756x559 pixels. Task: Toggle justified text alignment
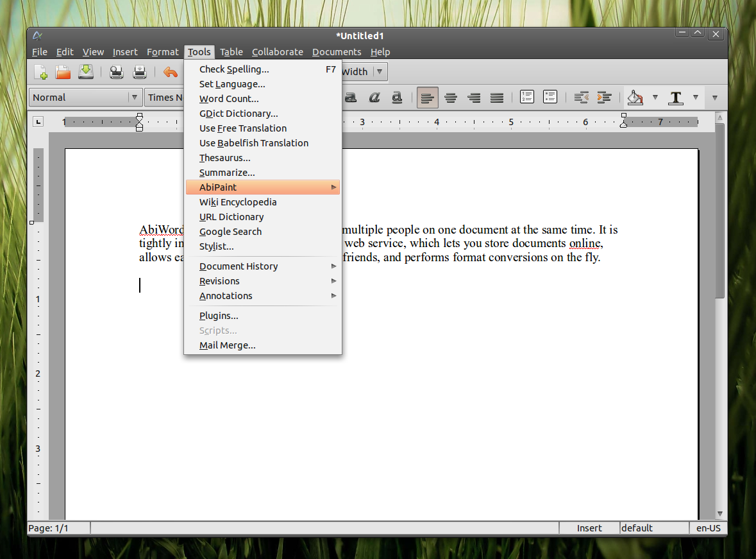point(497,97)
